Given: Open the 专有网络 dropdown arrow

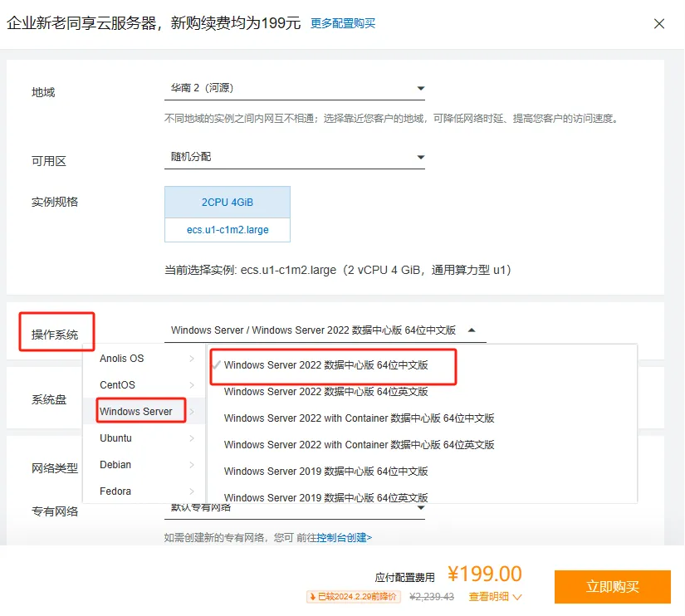Looking at the screenshot, I should point(421,507).
